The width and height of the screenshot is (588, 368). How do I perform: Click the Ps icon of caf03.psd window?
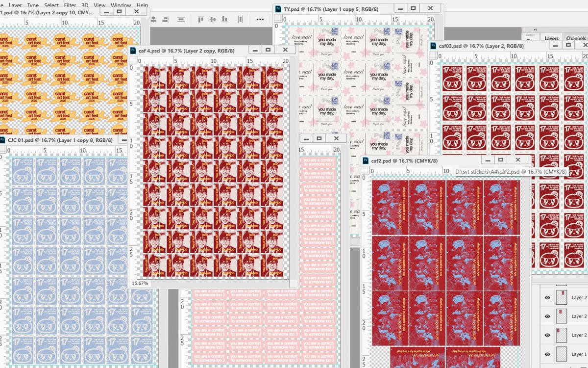pos(434,46)
